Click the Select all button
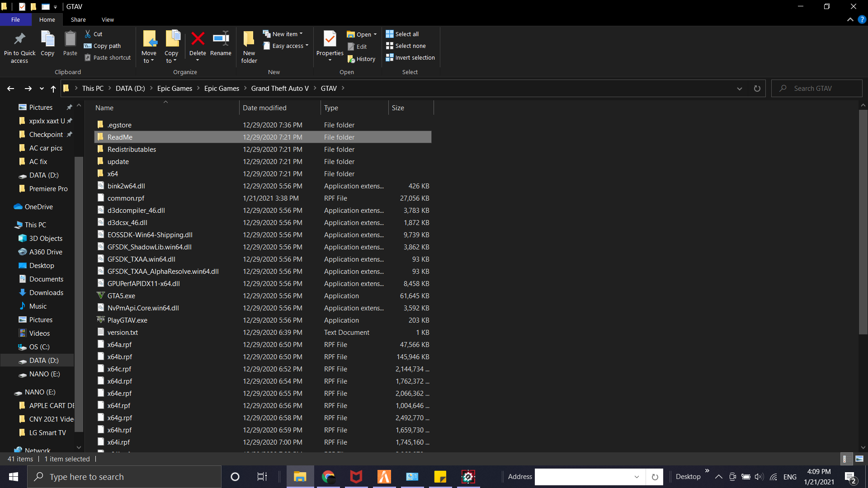Image resolution: width=868 pixels, height=488 pixels. 402,34
